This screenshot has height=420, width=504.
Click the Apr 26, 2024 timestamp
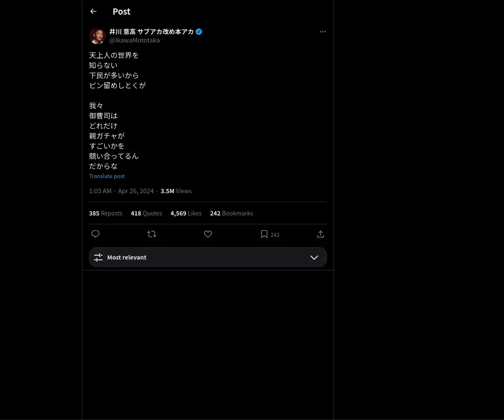tap(136, 191)
